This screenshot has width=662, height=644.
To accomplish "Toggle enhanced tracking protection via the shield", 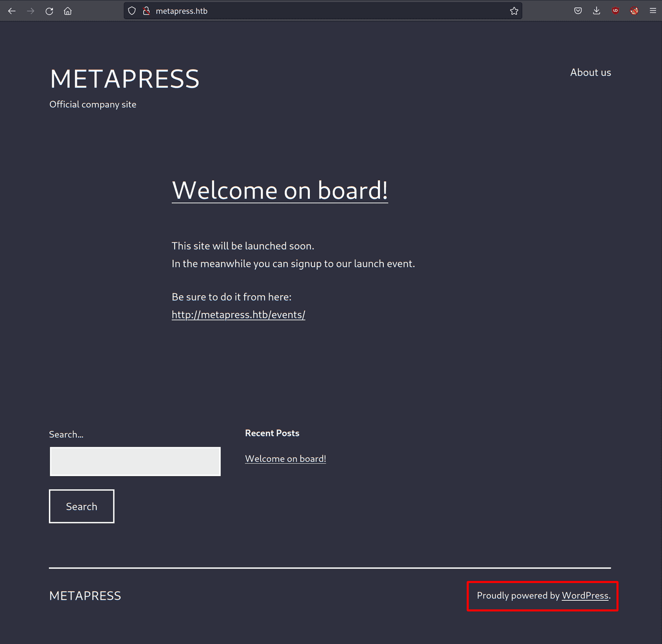I will tap(131, 11).
